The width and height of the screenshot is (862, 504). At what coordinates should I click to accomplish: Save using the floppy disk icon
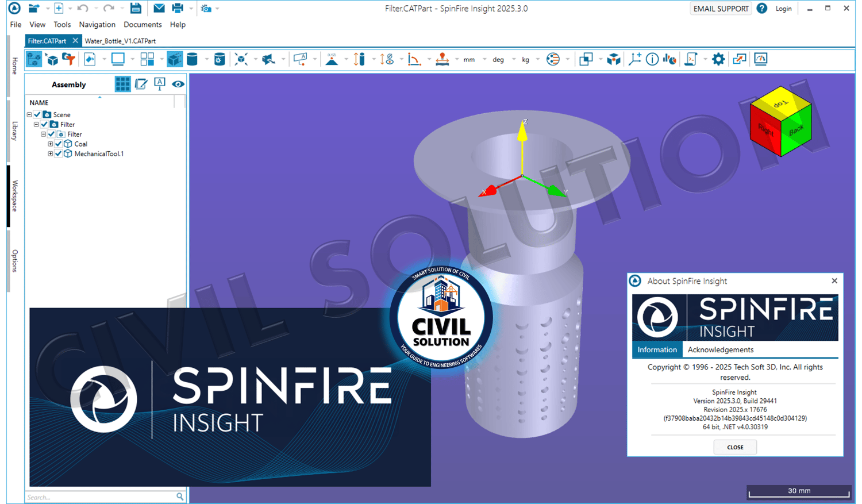click(x=136, y=9)
